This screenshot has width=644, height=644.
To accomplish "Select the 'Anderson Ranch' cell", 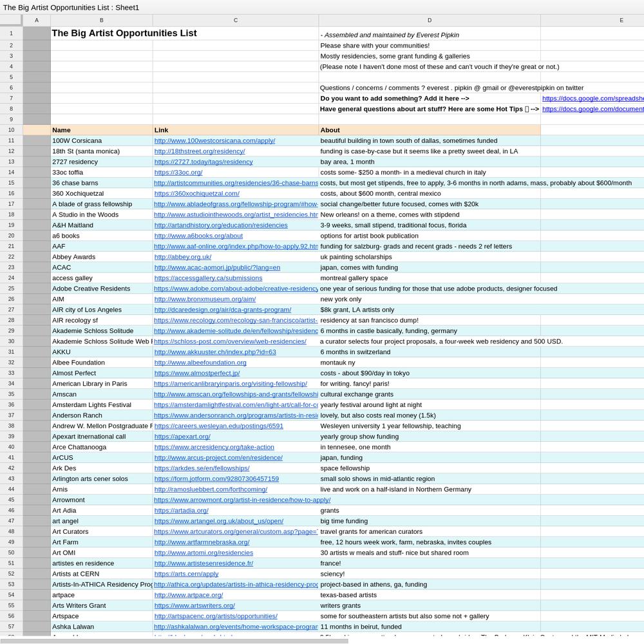I will [102, 415].
